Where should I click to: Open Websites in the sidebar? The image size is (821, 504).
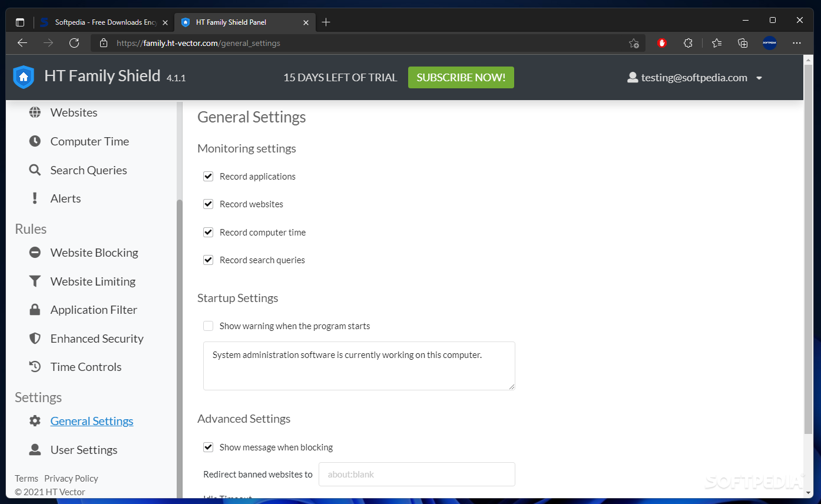pos(74,112)
